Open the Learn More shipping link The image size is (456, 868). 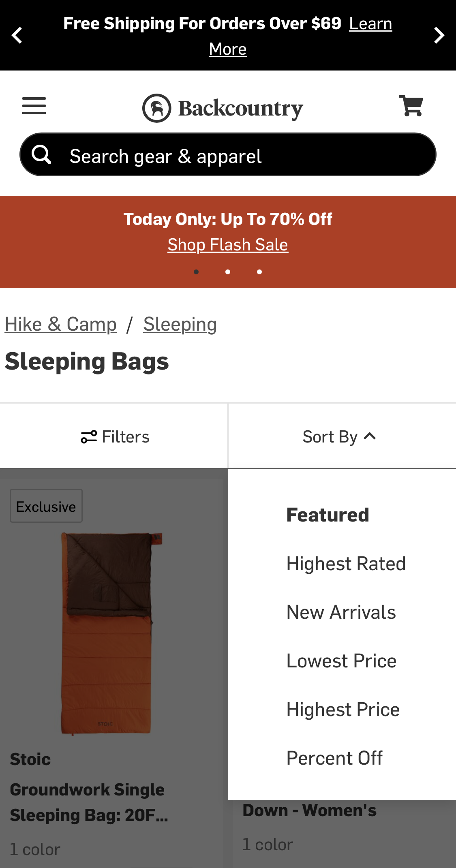point(370,23)
